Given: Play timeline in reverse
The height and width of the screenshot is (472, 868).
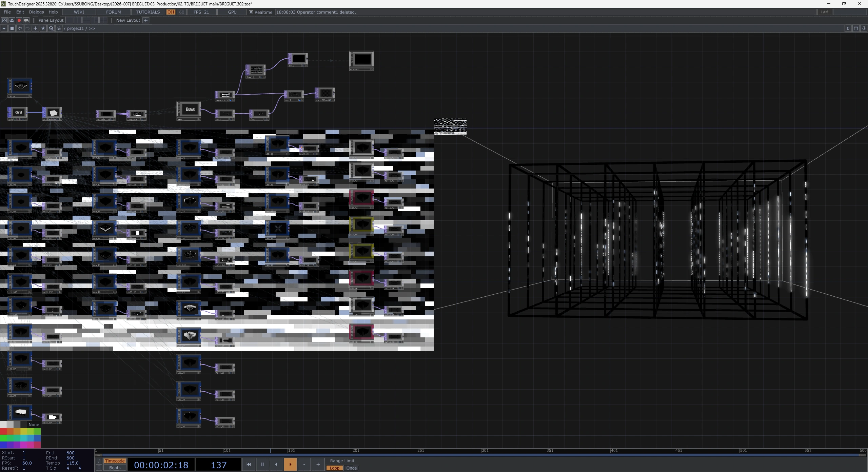Looking at the screenshot, I should click(x=276, y=465).
